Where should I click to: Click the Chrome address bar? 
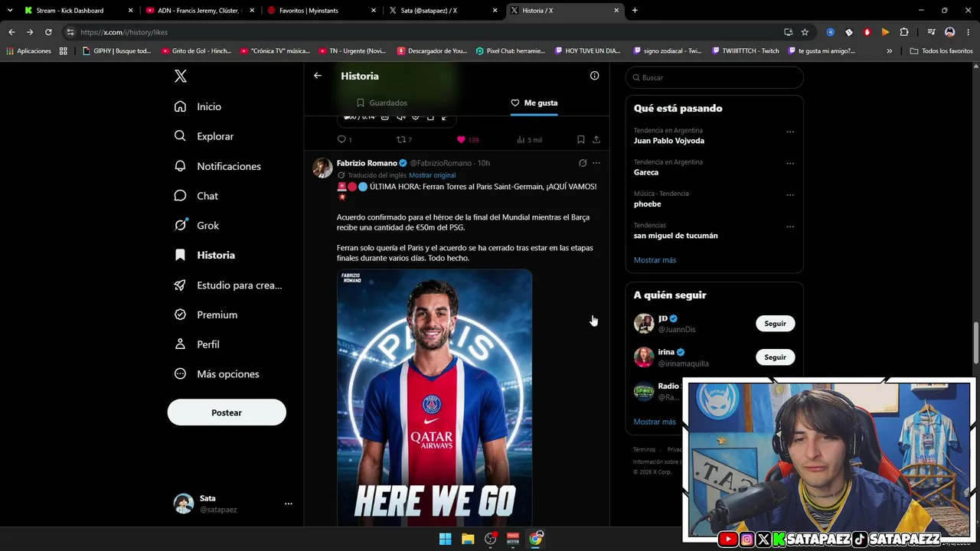click(x=421, y=32)
